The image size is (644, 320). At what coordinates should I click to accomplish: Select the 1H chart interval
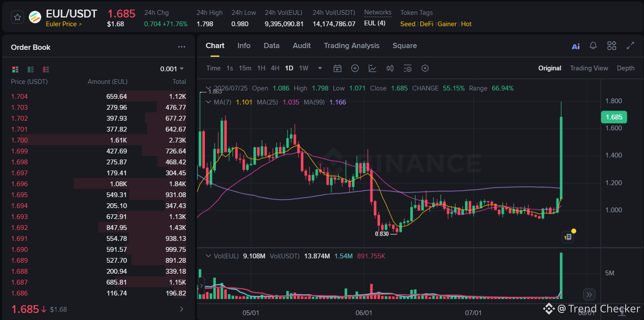pos(261,68)
